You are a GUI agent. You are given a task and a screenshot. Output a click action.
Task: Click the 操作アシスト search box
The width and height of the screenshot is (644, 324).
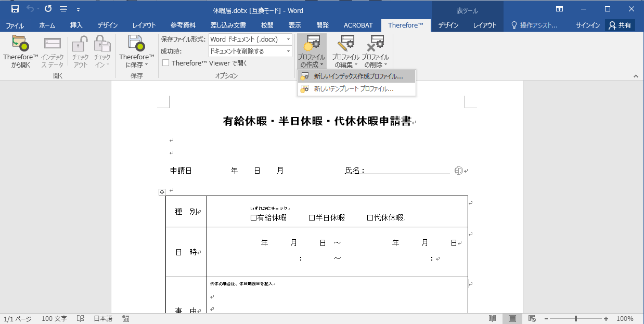(x=535, y=25)
